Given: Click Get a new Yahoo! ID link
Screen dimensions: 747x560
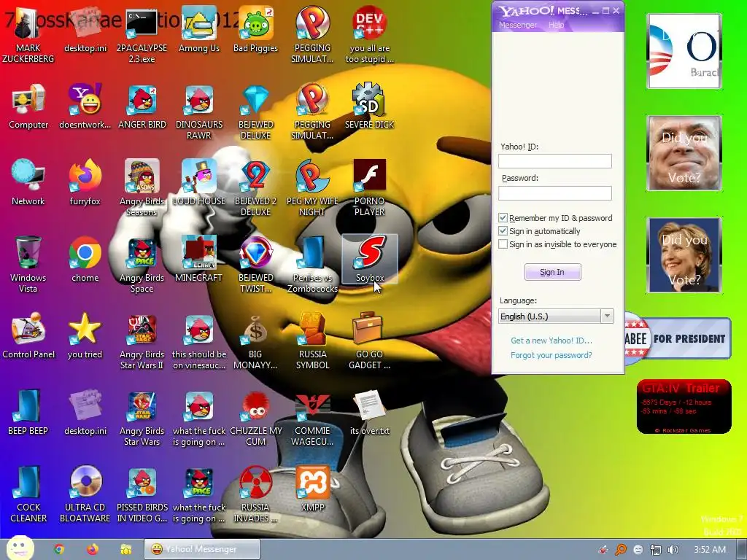Looking at the screenshot, I should (551, 341).
